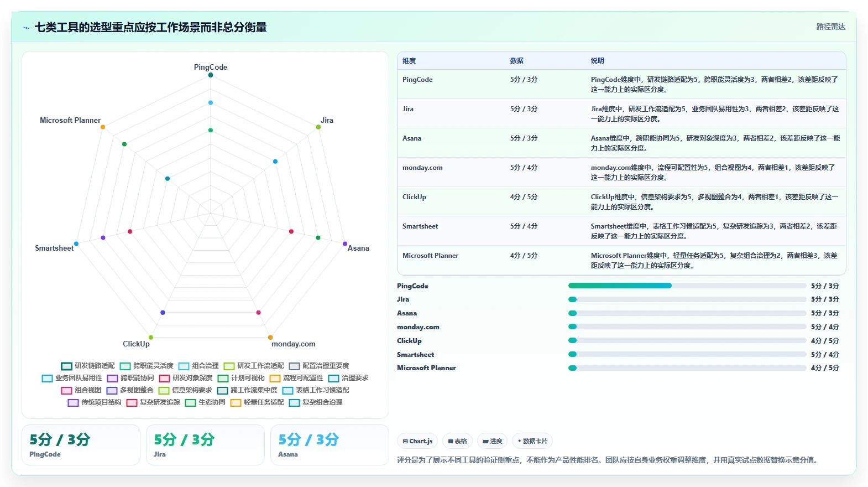Click the ClickUp progress bar
This screenshot has height=487, width=868.
pos(687,340)
